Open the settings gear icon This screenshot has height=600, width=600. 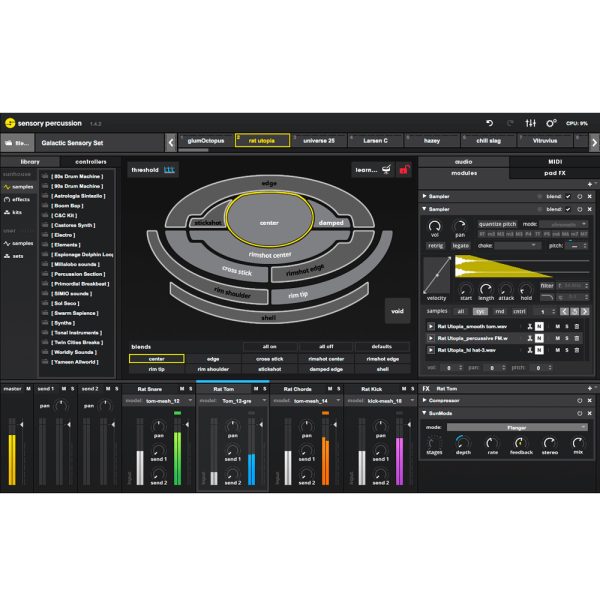551,123
